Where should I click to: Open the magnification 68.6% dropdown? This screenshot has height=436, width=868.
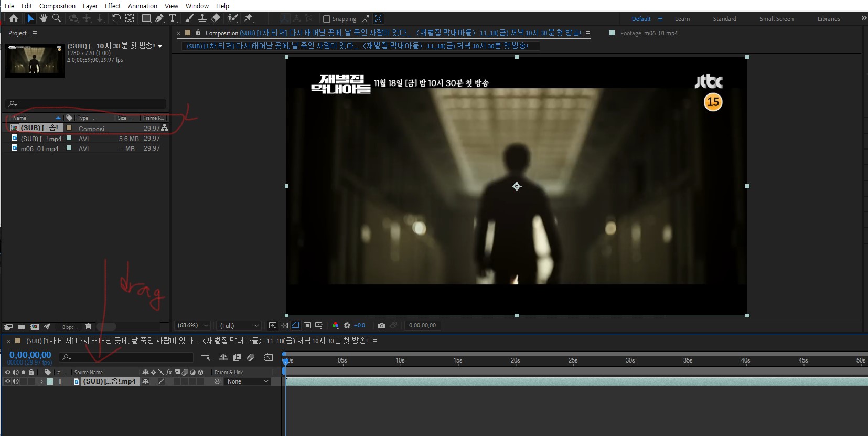pos(193,326)
